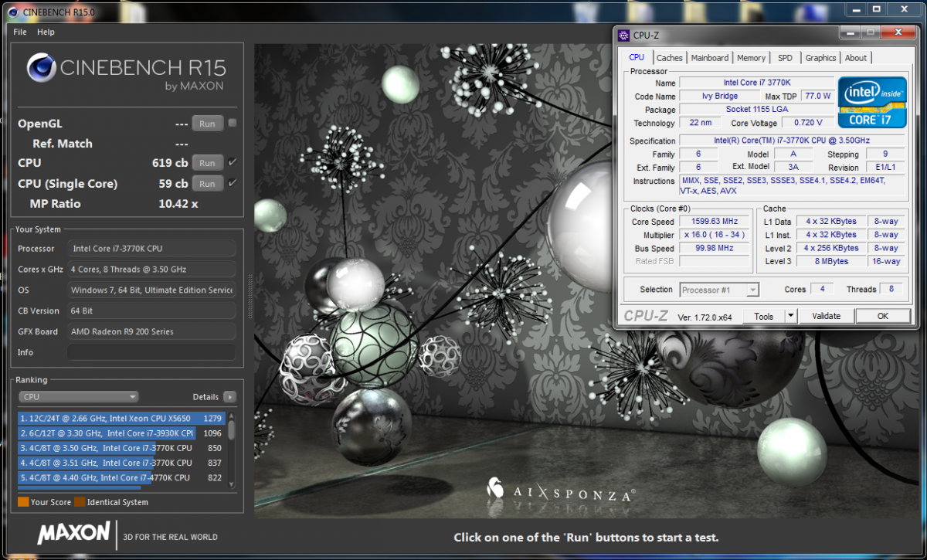
Task: Select the Xeon CPU X5650 ranking entry
Action: point(121,419)
